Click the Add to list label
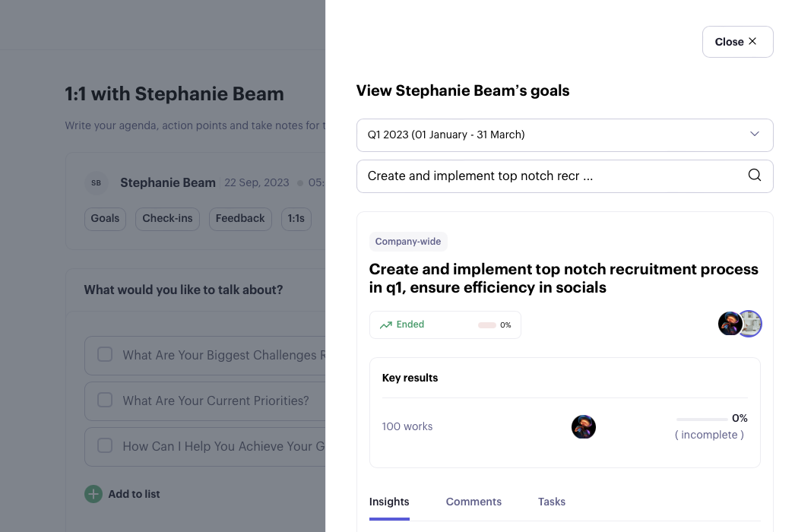 (134, 494)
